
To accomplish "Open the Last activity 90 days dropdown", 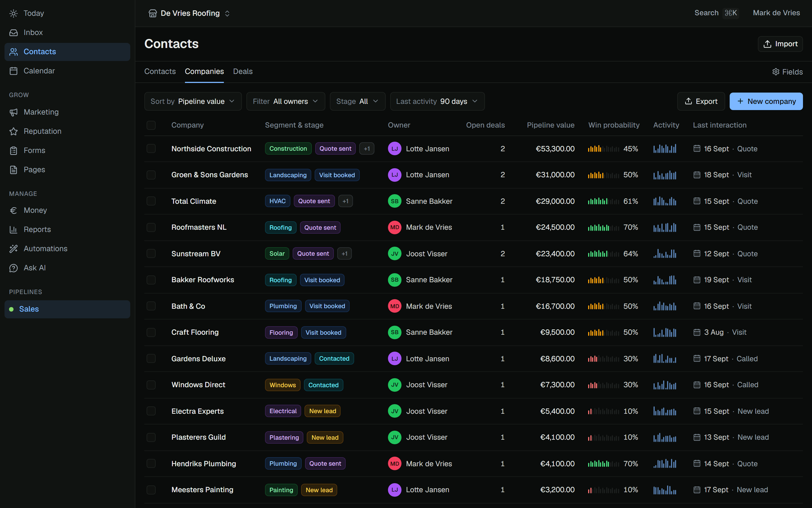I will 437,102.
